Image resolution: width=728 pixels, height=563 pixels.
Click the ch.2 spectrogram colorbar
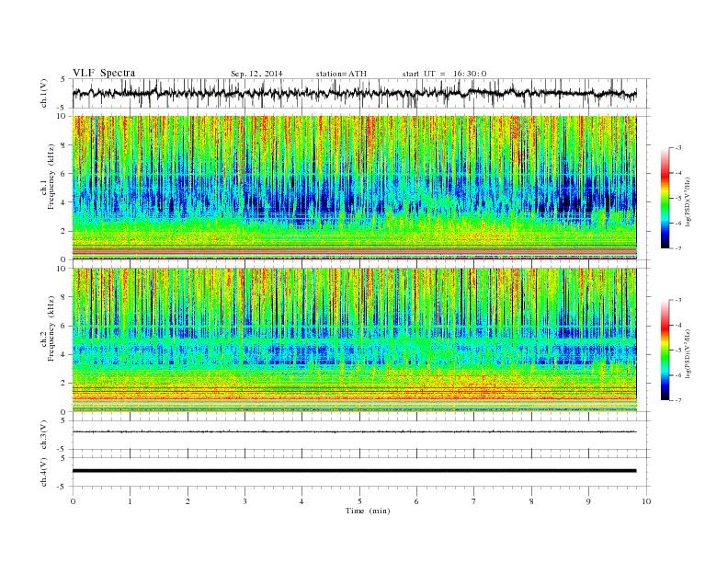coord(665,350)
